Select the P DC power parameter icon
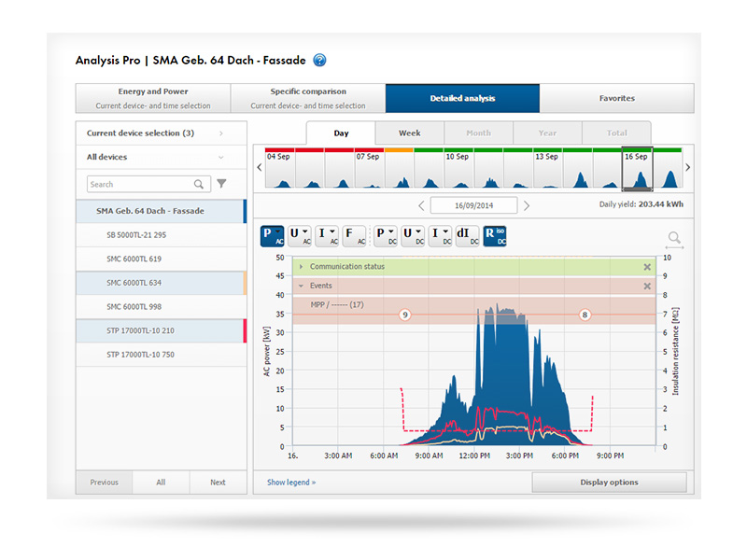The width and height of the screenshot is (747, 560). click(x=384, y=235)
